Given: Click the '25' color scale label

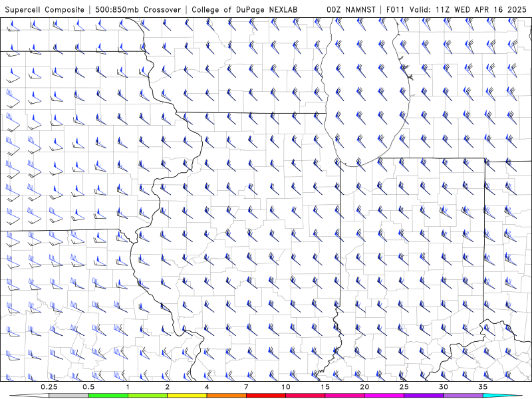Looking at the screenshot, I should (404, 387).
